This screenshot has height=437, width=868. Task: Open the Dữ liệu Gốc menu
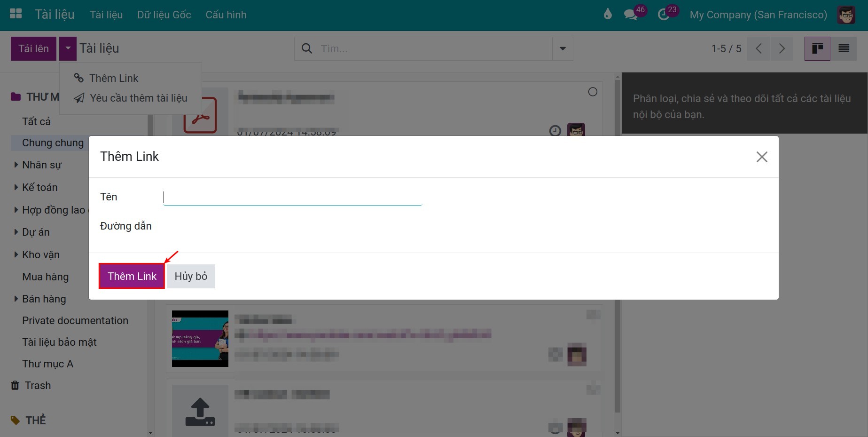click(164, 15)
